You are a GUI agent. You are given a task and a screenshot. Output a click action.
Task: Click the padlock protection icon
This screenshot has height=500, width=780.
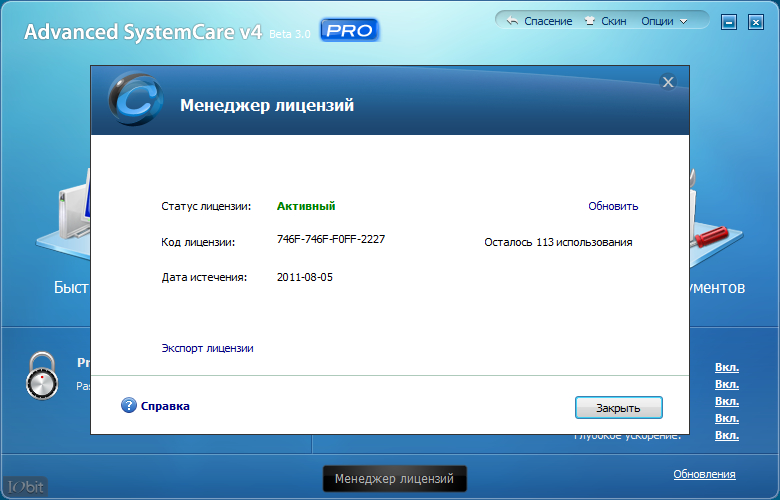coord(42,377)
